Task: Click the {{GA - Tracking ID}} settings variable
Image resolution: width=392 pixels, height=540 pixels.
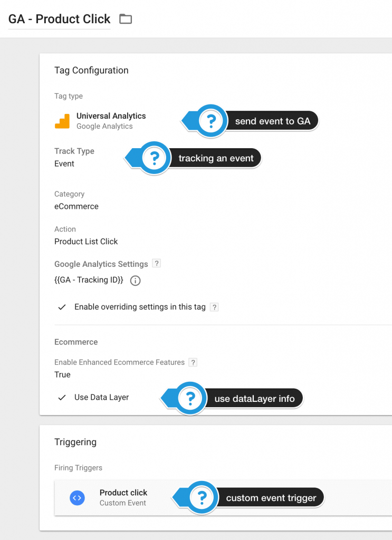Action: click(x=89, y=280)
